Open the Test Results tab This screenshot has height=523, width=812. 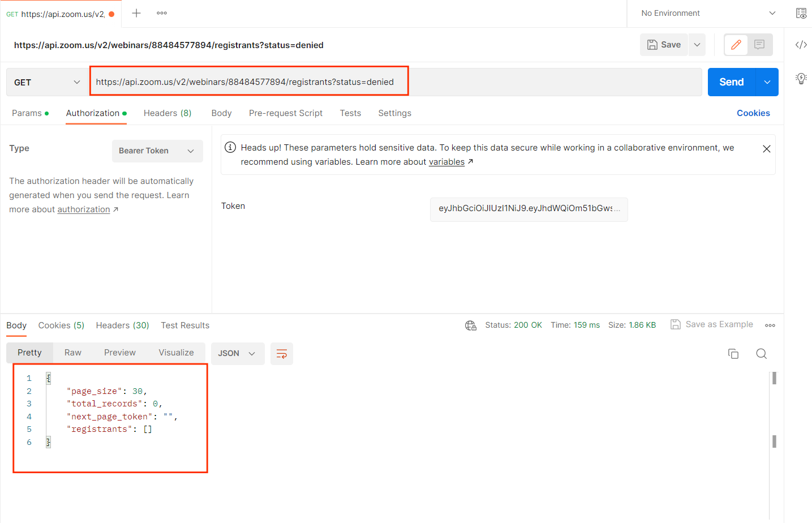click(185, 325)
